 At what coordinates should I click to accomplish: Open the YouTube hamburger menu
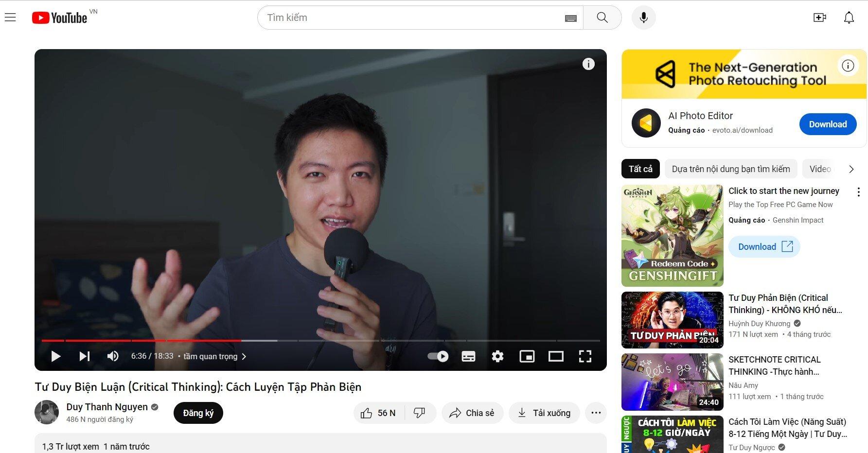pos(10,17)
